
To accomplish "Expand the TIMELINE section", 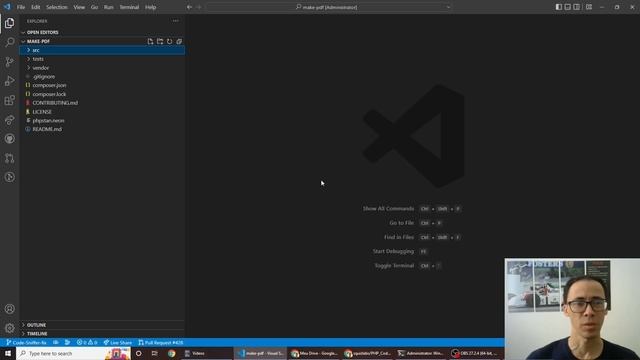I will pos(102,334).
